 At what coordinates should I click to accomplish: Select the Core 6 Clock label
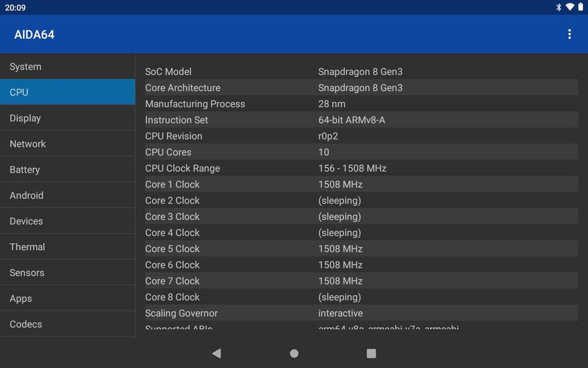tap(172, 265)
